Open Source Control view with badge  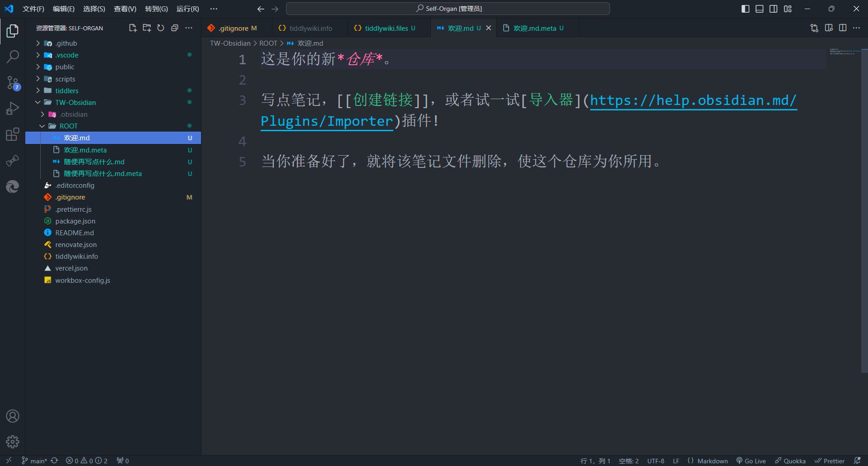(x=13, y=83)
